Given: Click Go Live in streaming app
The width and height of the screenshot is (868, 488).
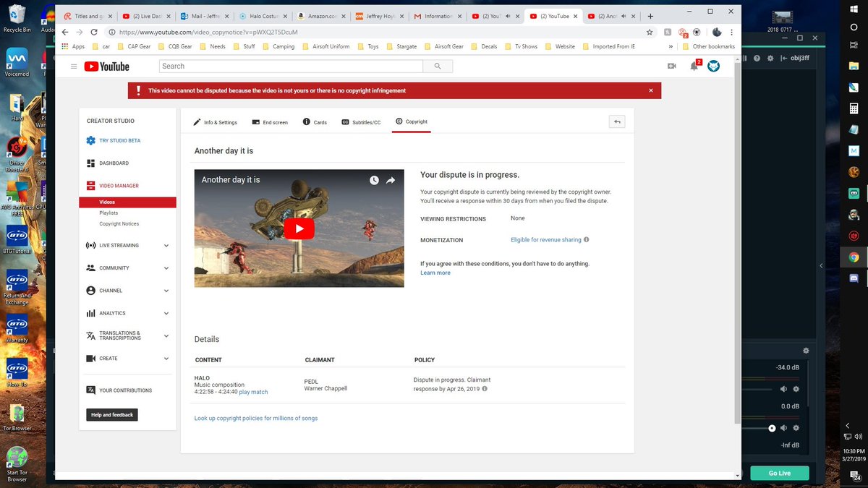Looking at the screenshot, I should [780, 473].
